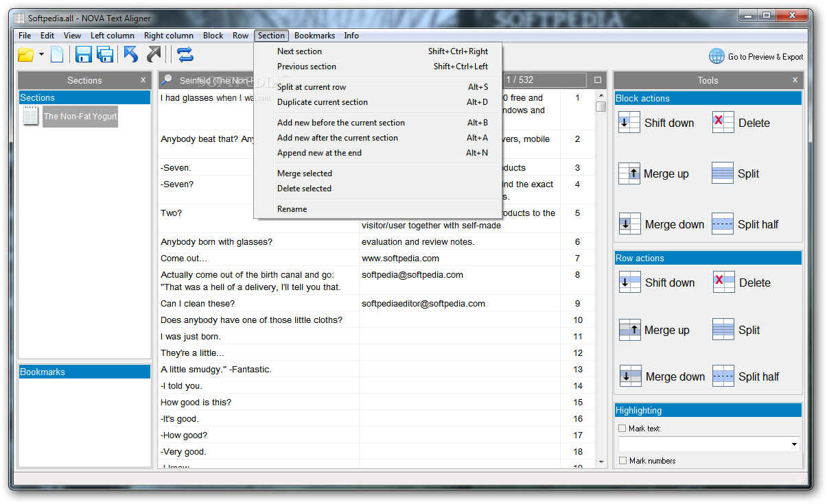Enable the Mark text checkbox

[622, 429]
